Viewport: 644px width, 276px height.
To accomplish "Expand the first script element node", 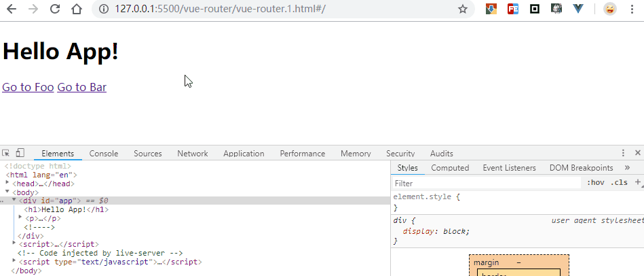I will coord(14,244).
